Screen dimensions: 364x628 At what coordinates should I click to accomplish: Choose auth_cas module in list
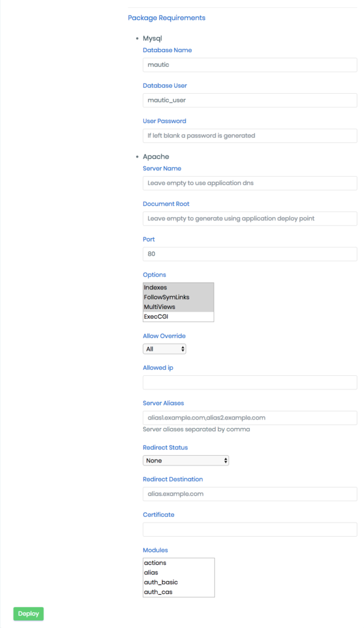point(178,592)
